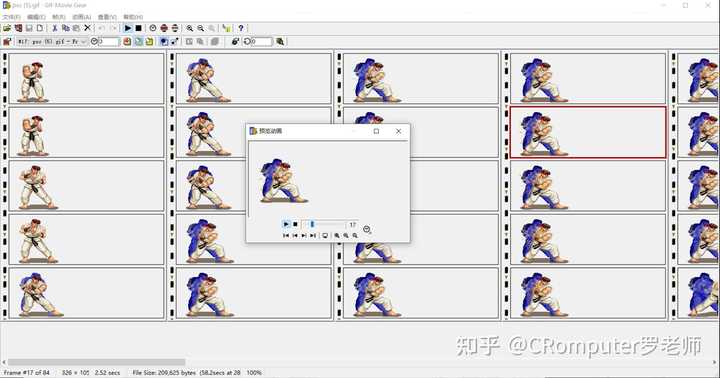The width and height of the screenshot is (720, 378).
Task: Open the Animation (A) menu
Action: [81, 17]
